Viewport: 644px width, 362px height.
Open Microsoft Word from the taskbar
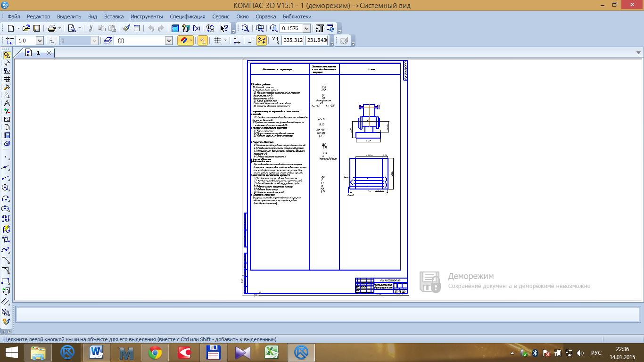[97, 353]
